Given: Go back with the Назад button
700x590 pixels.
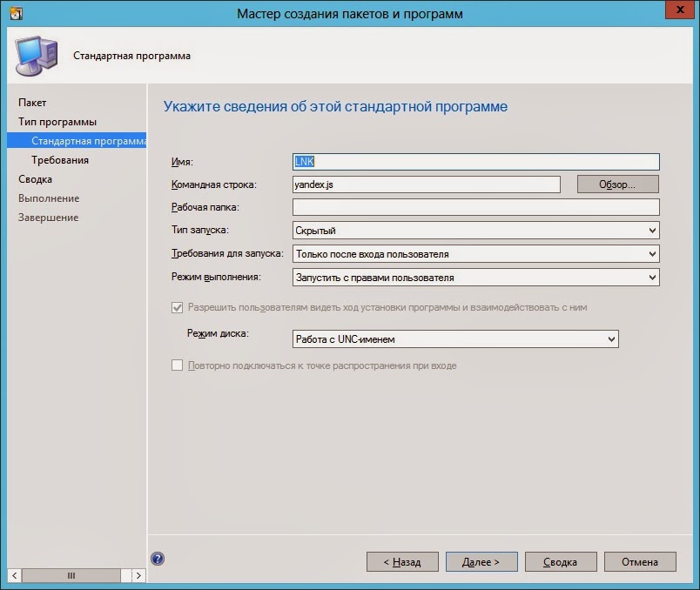Looking at the screenshot, I should (x=402, y=562).
